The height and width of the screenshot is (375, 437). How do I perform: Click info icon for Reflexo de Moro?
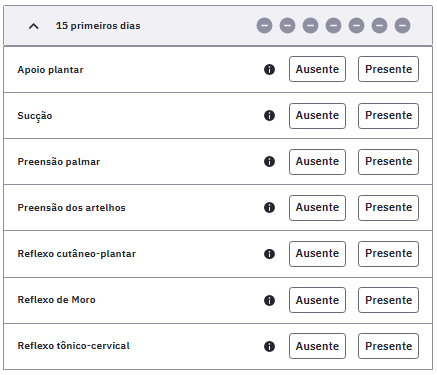pos(269,300)
